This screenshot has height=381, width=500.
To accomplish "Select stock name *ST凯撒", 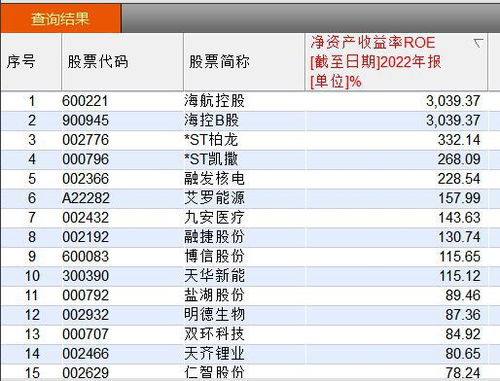I will (x=211, y=159).
